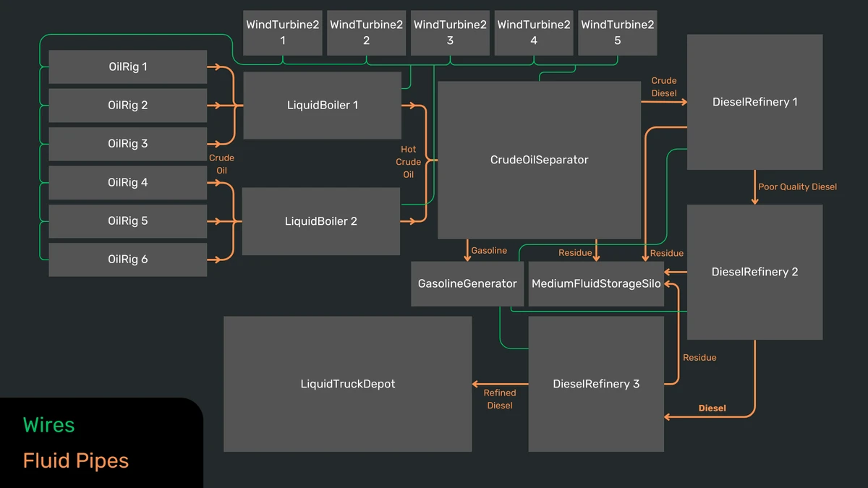
Task: Select the WindTurbine2 3 block
Action: 450,32
